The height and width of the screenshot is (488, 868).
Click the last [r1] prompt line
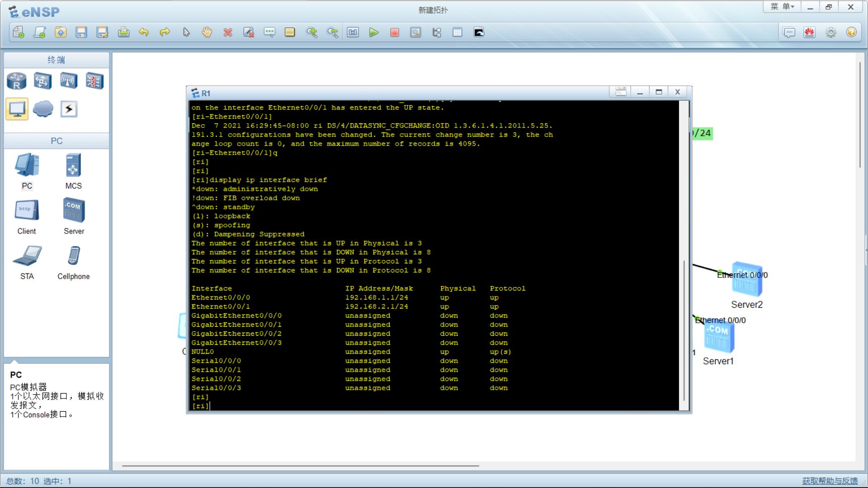200,406
